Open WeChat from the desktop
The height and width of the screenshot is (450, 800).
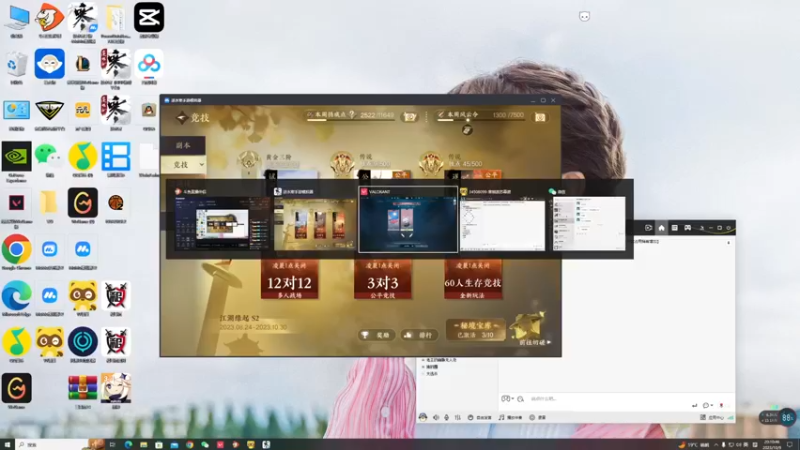tap(49, 157)
